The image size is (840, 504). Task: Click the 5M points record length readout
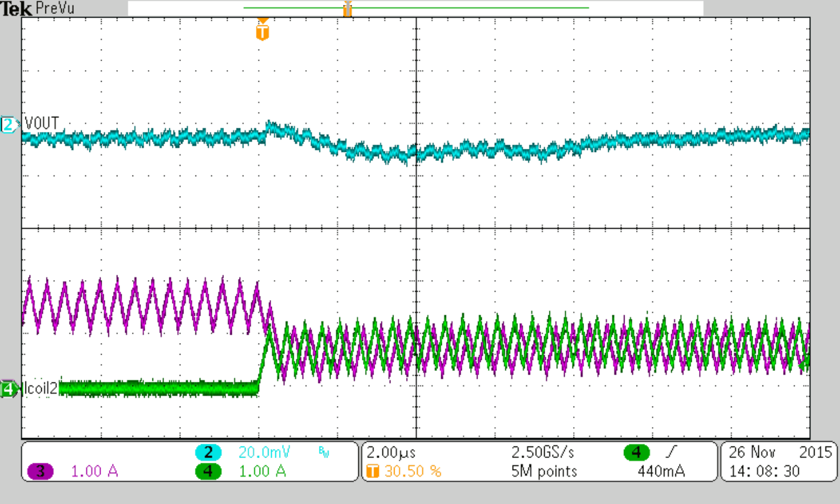click(x=543, y=471)
